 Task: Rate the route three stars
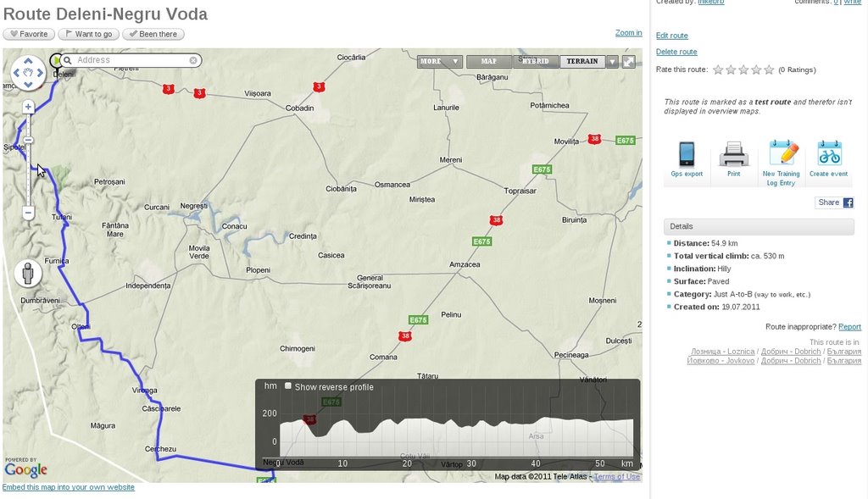(743, 69)
